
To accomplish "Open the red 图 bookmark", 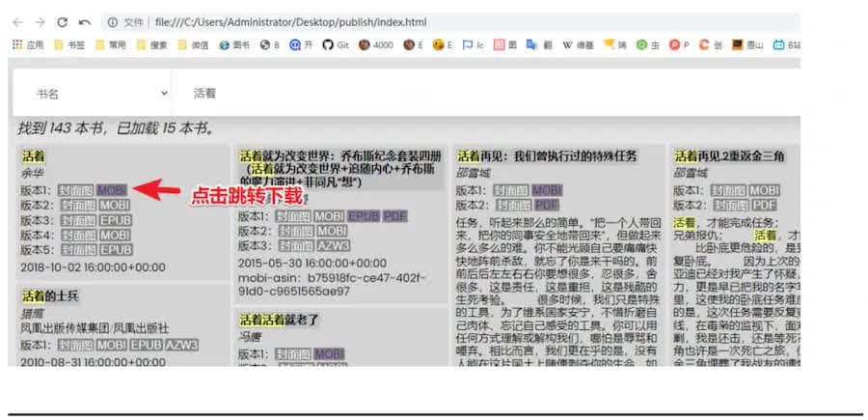I will click(x=504, y=44).
